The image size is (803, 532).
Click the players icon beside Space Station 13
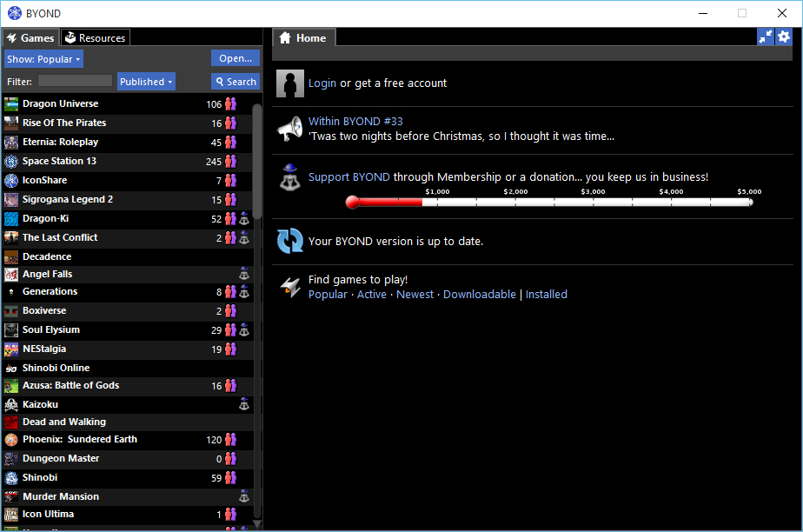[x=231, y=162]
